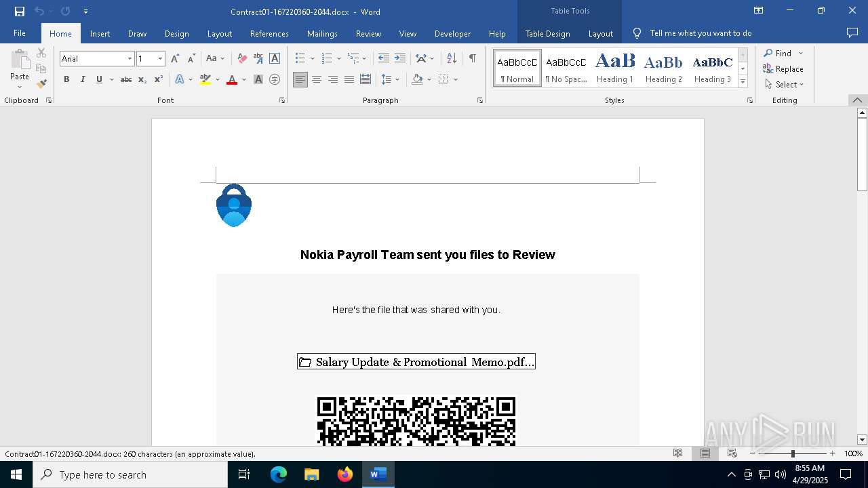Align text left
Screen dimensions: 868x488
click(x=300, y=79)
